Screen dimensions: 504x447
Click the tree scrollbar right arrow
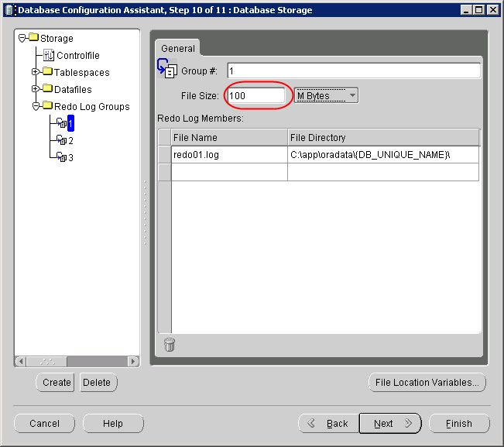[x=132, y=362]
